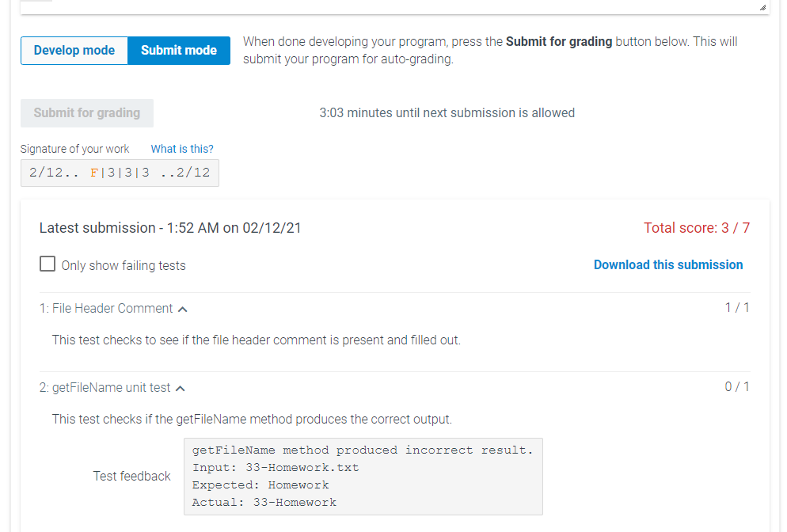Click the test 1 heading File Header Comment
Screen dimensions: 787x532
tap(106, 309)
